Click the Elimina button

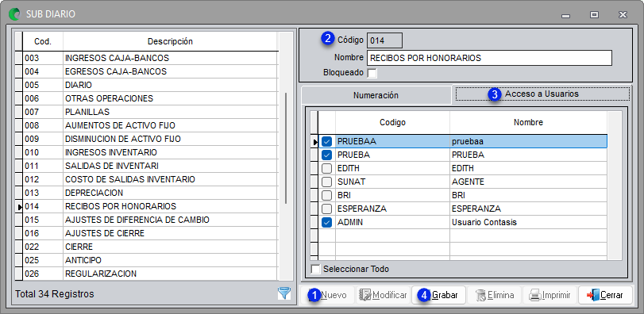click(x=495, y=295)
